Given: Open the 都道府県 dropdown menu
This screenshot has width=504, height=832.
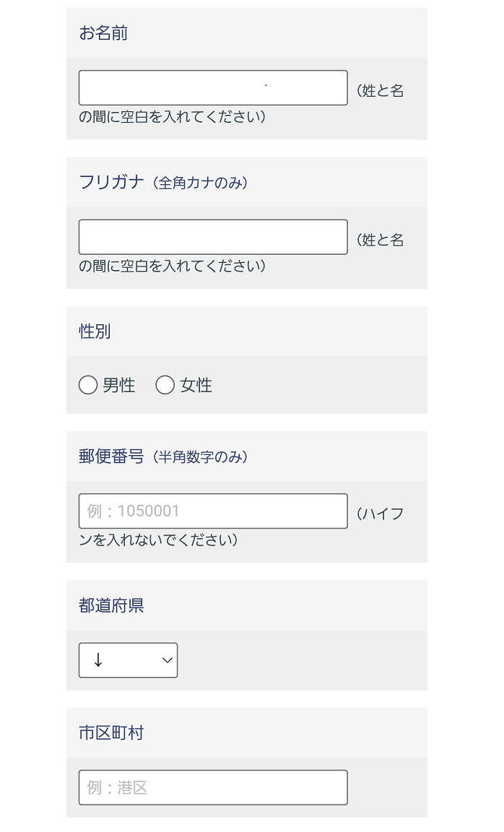Looking at the screenshot, I should 128,659.
